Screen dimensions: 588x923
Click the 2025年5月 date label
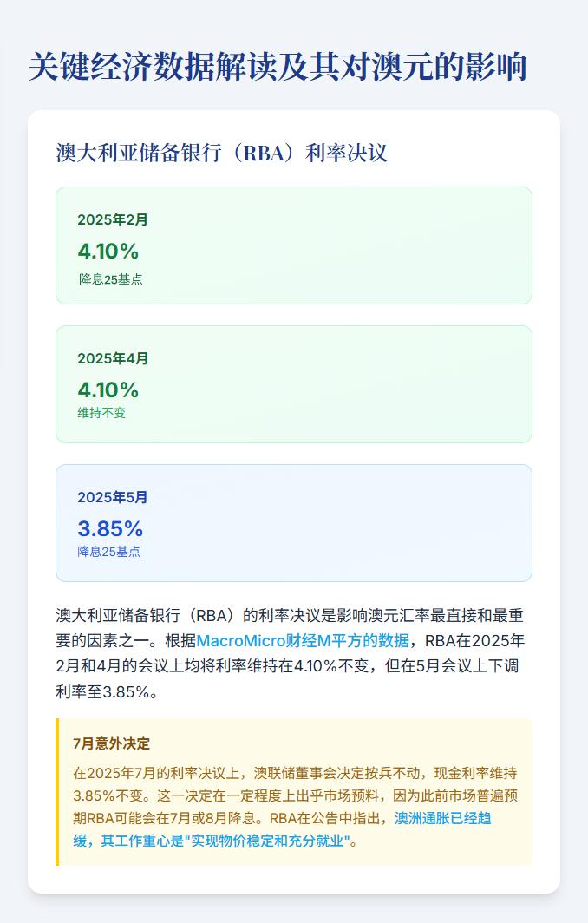(113, 497)
